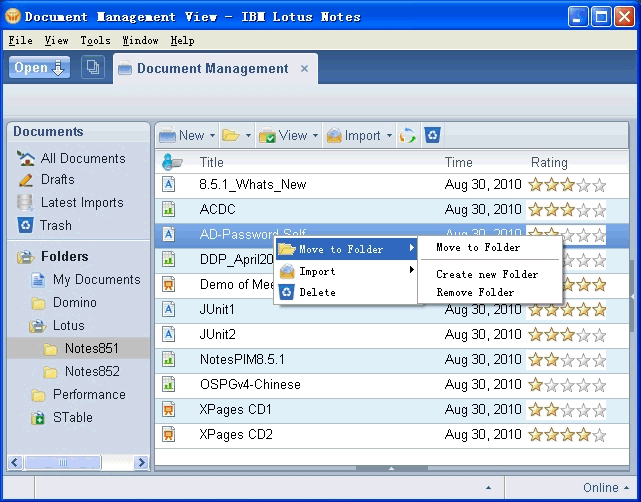Click the NotesPIM8.5.1 spreadsheet icon

tap(168, 359)
